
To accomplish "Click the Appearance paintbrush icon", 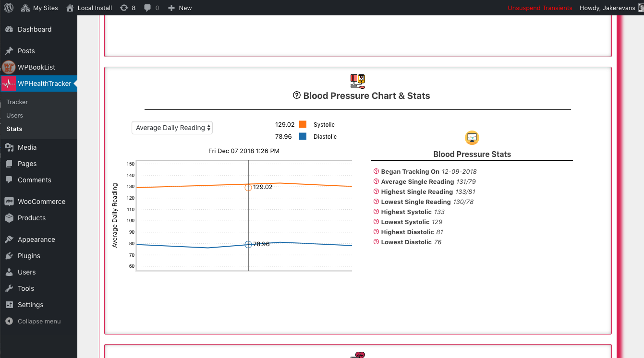I will (x=9, y=239).
